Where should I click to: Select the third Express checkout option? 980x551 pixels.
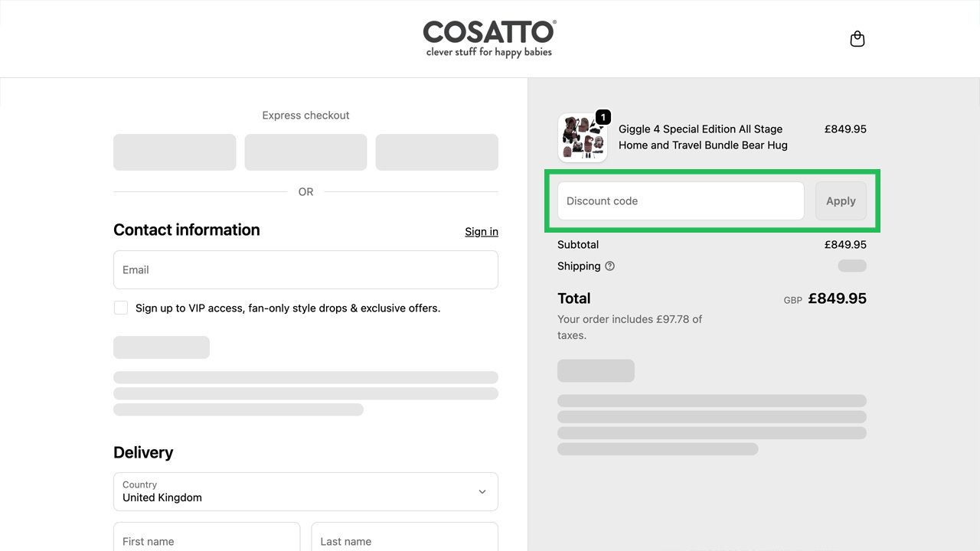(x=436, y=152)
